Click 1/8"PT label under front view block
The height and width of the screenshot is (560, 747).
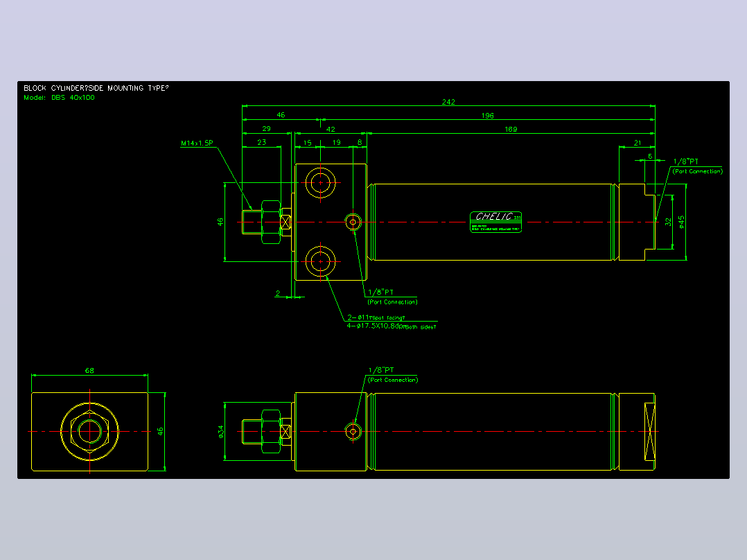380,292
